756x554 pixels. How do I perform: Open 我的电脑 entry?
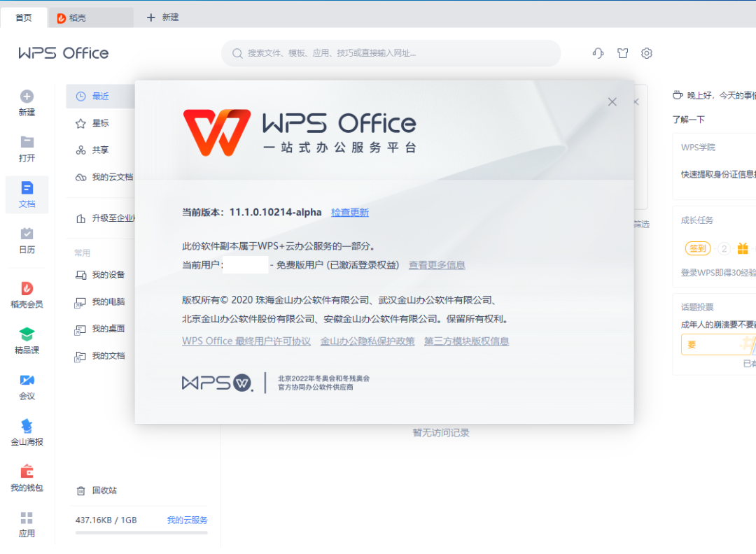pyautogui.click(x=100, y=301)
